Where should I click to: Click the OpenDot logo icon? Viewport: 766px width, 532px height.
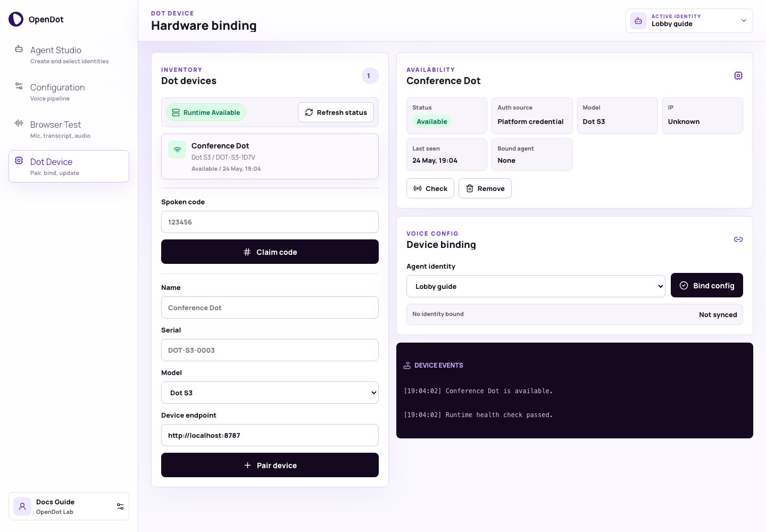click(x=16, y=19)
